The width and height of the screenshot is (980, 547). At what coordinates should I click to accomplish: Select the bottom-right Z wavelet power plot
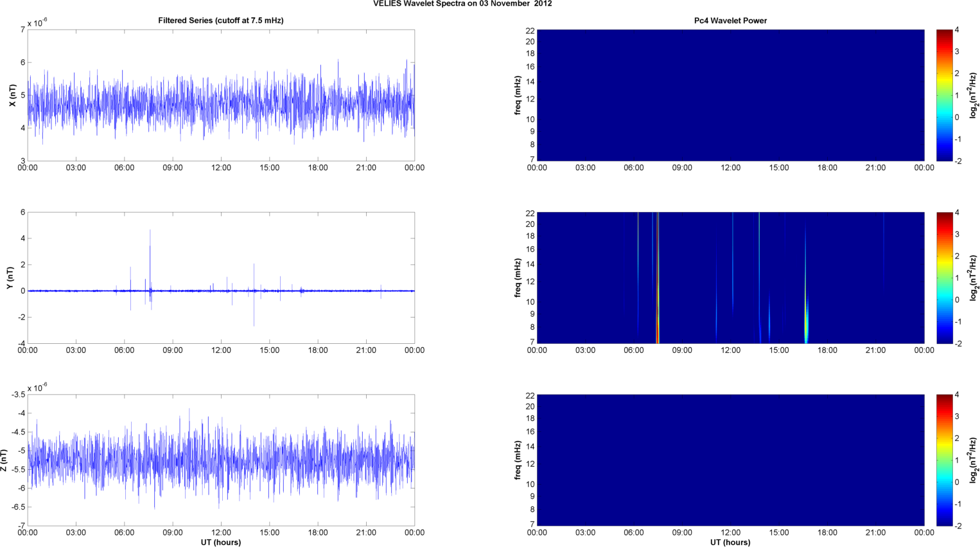[x=730, y=460]
